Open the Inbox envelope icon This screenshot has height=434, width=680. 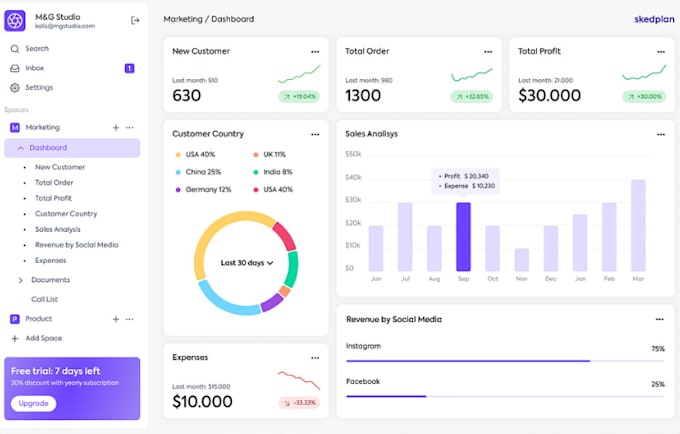coord(15,68)
